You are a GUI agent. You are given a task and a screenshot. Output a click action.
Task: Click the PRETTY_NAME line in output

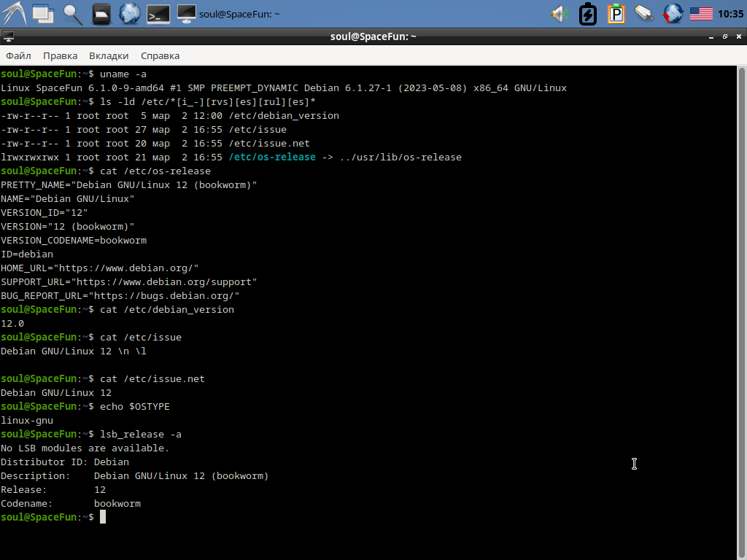pyautogui.click(x=128, y=184)
